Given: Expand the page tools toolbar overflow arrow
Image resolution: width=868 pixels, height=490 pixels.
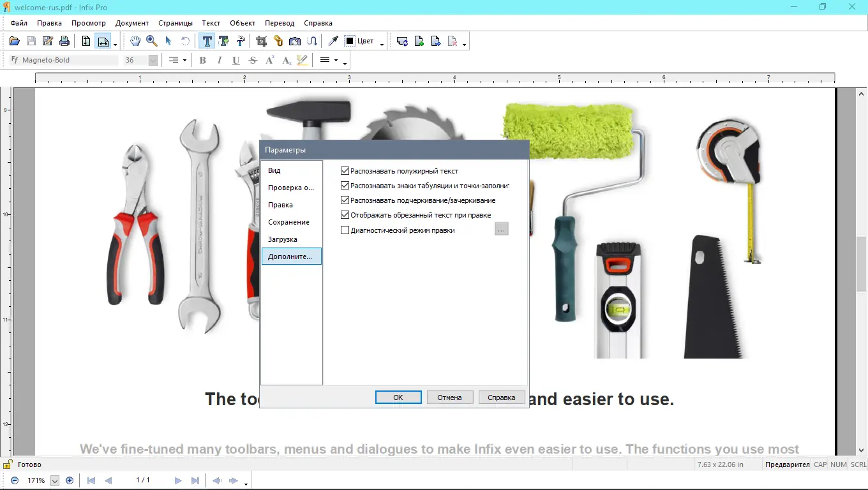Looking at the screenshot, I should point(465,43).
